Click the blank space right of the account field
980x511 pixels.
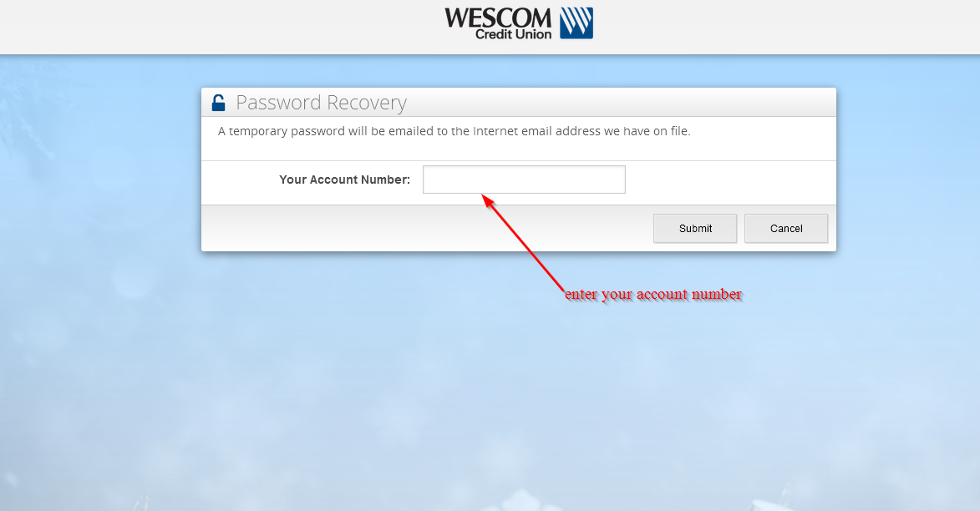point(730,180)
